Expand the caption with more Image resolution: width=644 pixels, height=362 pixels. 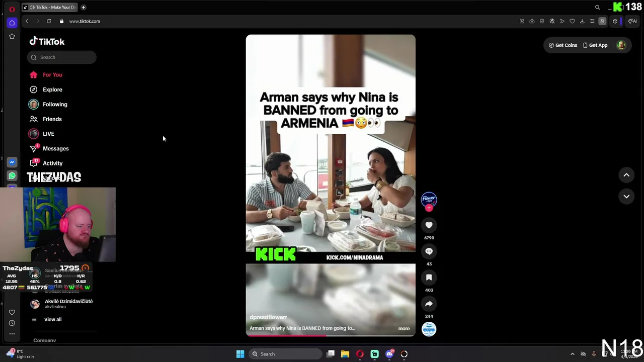[x=404, y=328]
